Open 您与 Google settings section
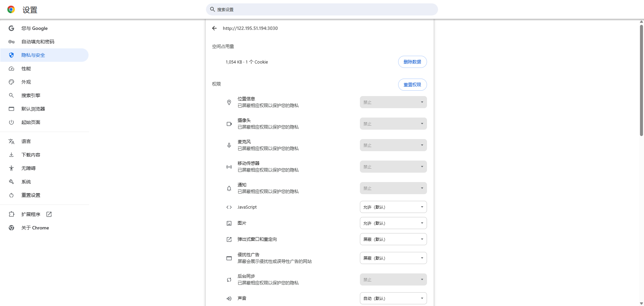This screenshot has width=644, height=306. click(44, 28)
